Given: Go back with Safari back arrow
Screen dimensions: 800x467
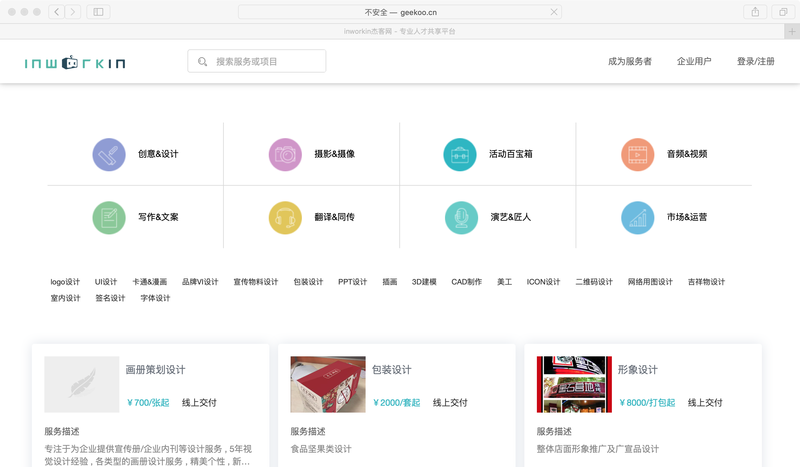Looking at the screenshot, I should (57, 12).
